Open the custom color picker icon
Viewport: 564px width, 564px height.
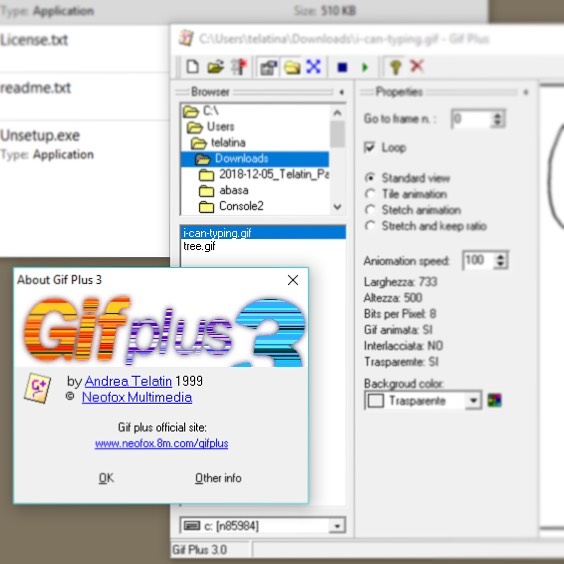point(494,400)
